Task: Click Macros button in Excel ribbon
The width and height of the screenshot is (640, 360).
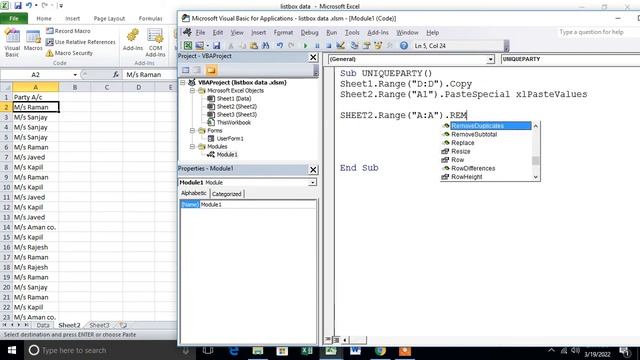Action: (33, 41)
